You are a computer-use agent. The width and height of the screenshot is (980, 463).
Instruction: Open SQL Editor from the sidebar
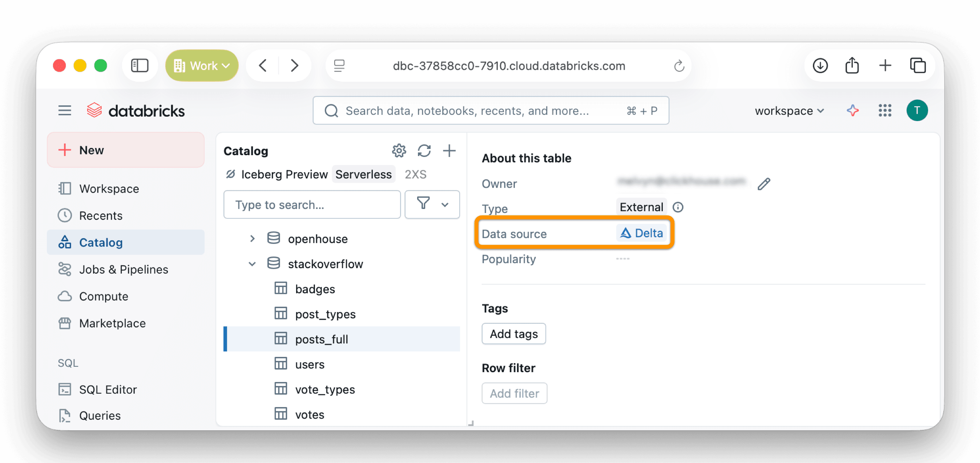tap(108, 390)
